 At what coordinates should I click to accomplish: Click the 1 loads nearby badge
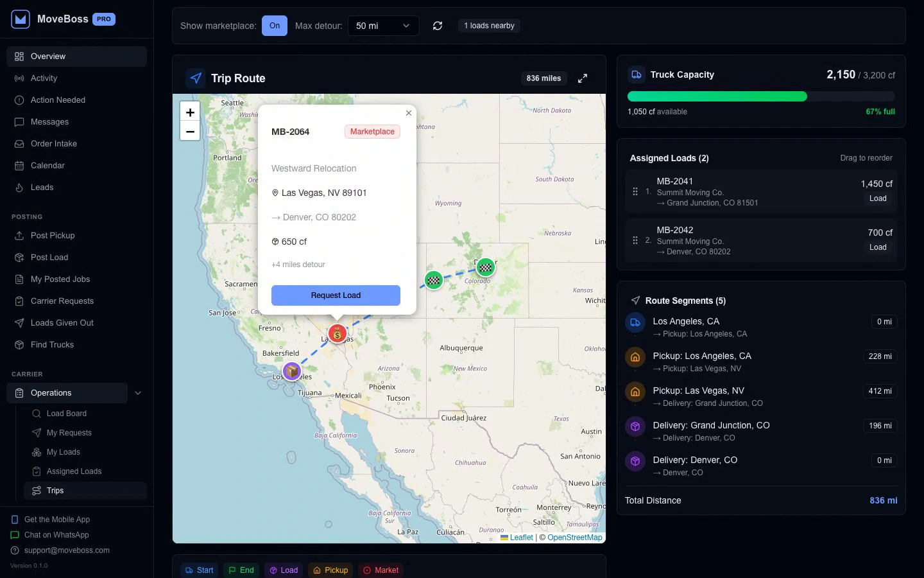[489, 26]
